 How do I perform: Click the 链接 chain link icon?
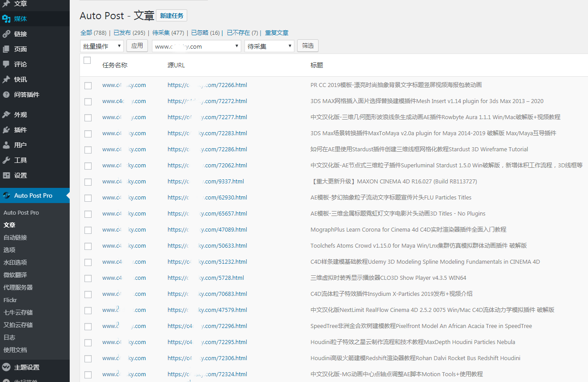coord(6,34)
